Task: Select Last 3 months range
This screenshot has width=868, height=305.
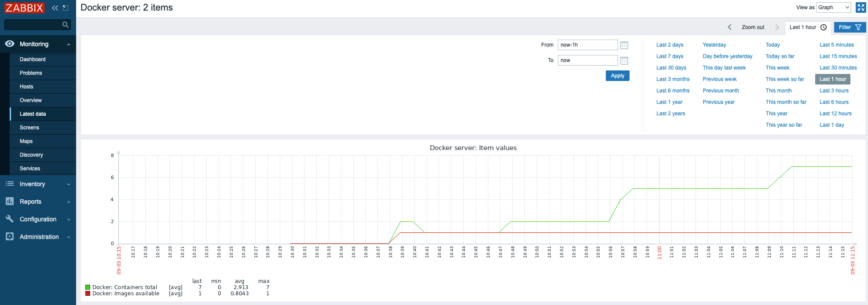Action: (x=673, y=79)
